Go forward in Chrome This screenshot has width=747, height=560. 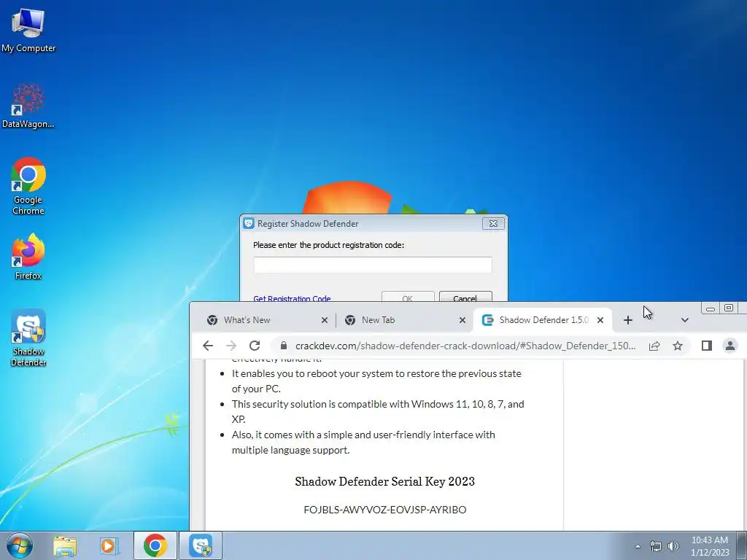pyautogui.click(x=231, y=346)
